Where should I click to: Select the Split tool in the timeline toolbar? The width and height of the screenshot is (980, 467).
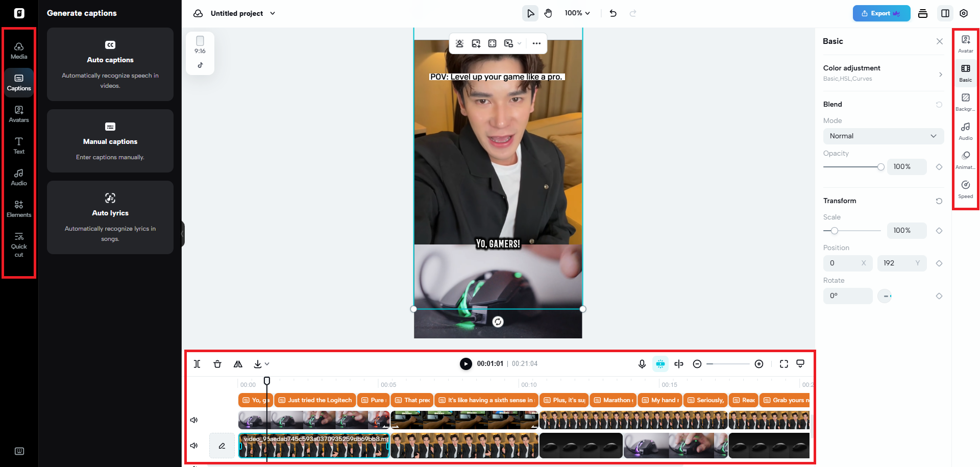tap(197, 364)
